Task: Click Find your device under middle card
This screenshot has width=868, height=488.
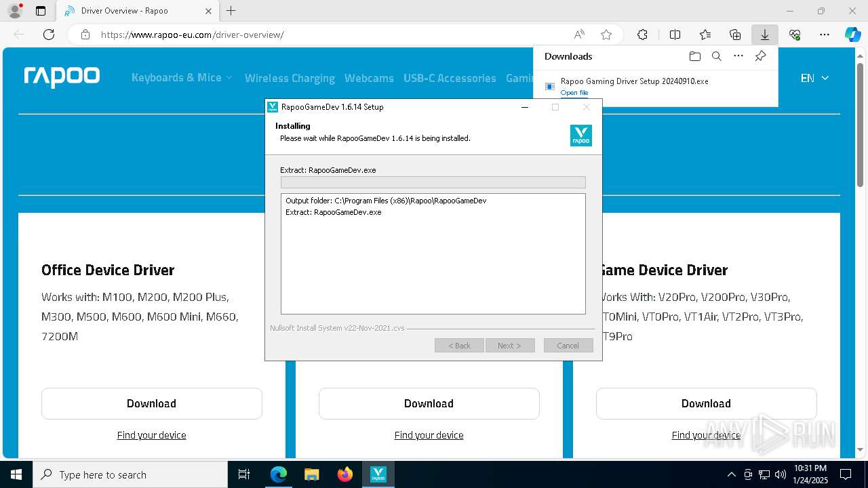Action: coord(429,435)
